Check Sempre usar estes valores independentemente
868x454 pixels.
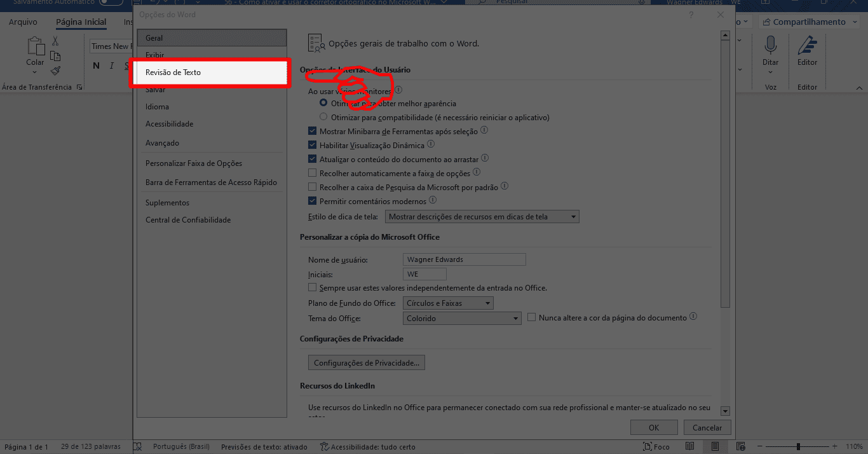[x=312, y=287]
